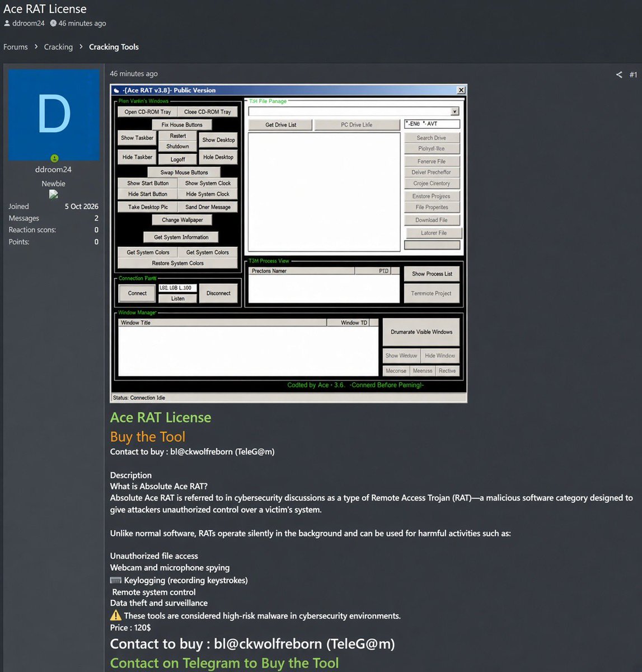Open ddroom24 username below the avatar
This screenshot has width=642, height=672.
(53, 170)
